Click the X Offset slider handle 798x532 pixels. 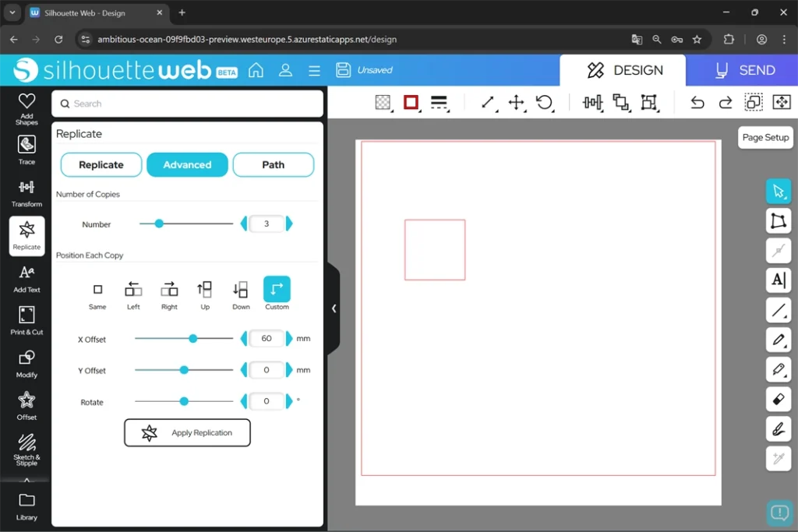point(192,339)
